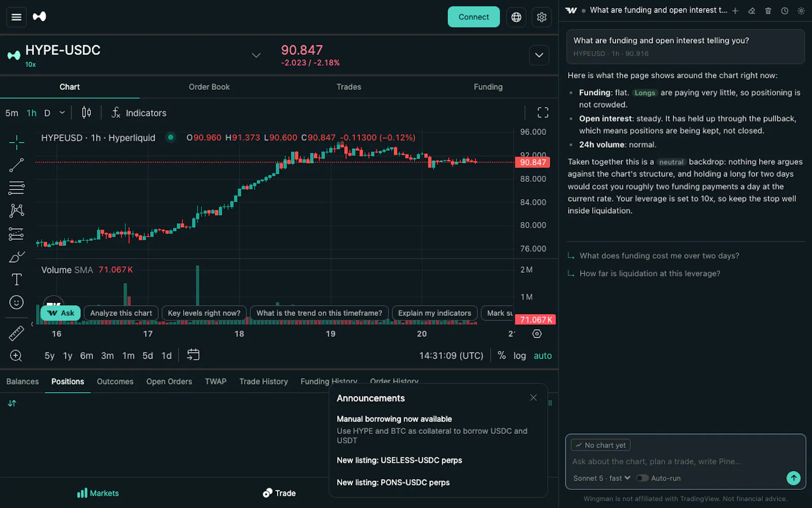Select the ruler measure tool
The width and height of the screenshot is (812, 508).
[16, 333]
